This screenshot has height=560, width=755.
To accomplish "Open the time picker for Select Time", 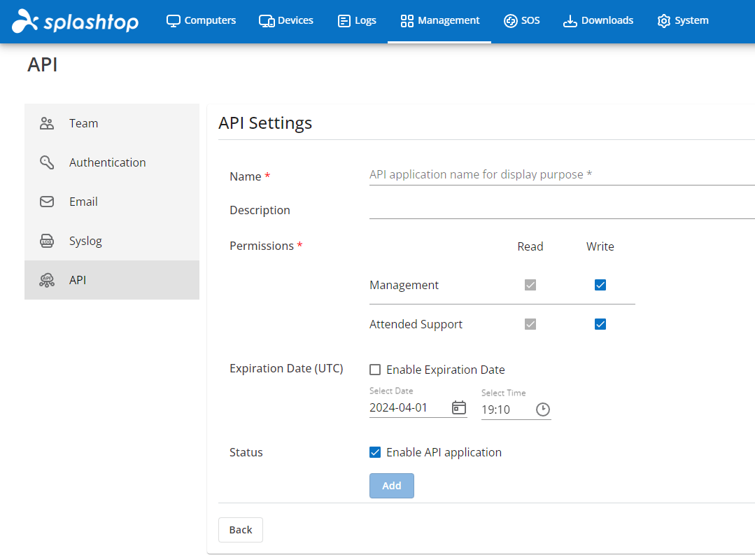I will pyautogui.click(x=543, y=409).
